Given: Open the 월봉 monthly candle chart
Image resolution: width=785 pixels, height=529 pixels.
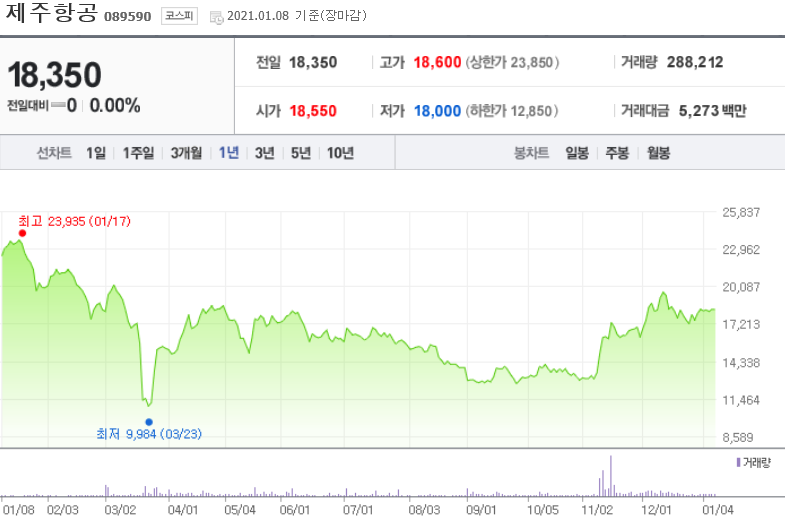Looking at the screenshot, I should 658,153.
